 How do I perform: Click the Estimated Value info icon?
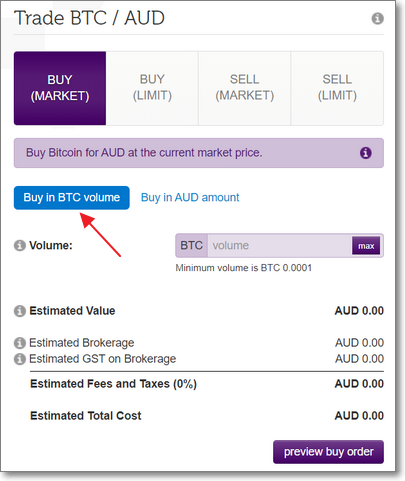tap(20, 311)
